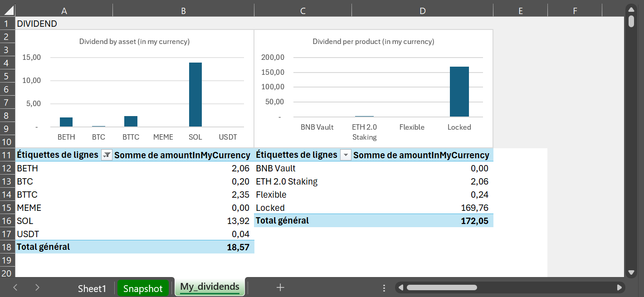Click the DIVIDEND title cell
This screenshot has height=297, width=644.
click(64, 24)
